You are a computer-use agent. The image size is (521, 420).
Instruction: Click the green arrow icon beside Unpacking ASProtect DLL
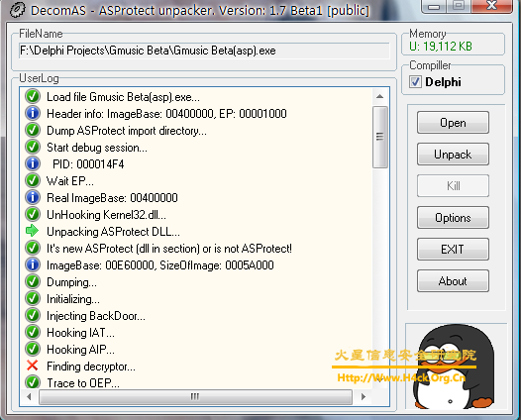click(x=33, y=231)
